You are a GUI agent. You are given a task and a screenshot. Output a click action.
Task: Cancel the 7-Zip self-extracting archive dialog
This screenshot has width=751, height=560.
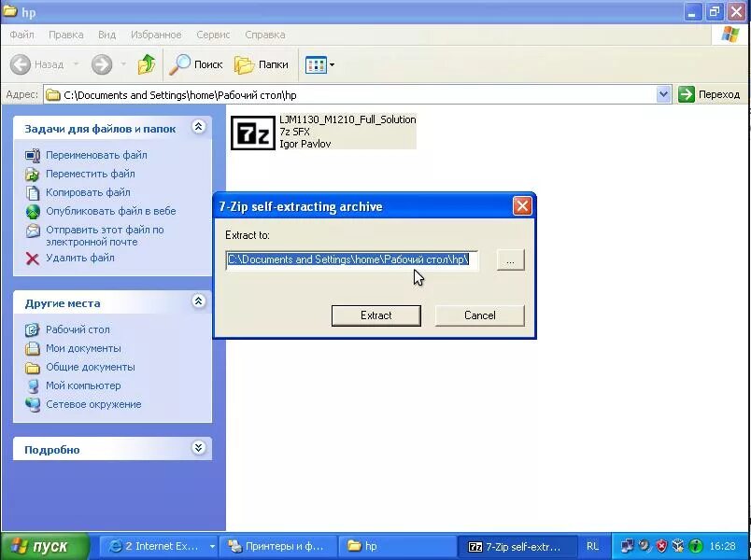tap(479, 315)
